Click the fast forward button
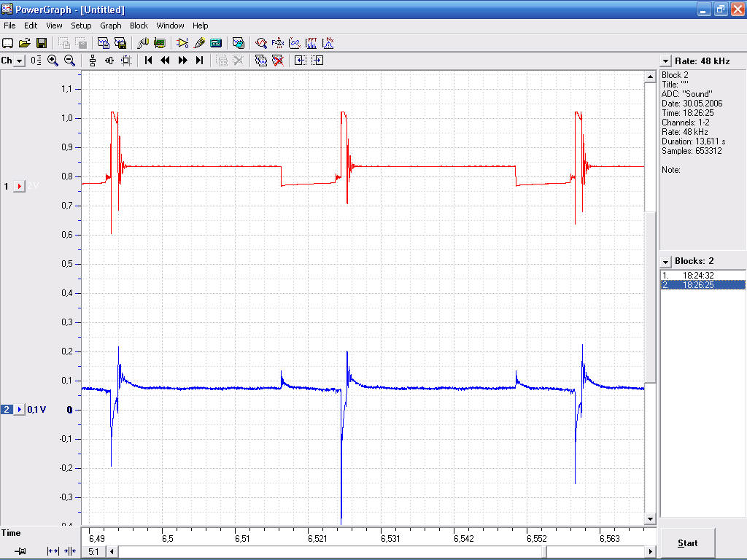Image resolution: width=747 pixels, height=560 pixels. [182, 61]
